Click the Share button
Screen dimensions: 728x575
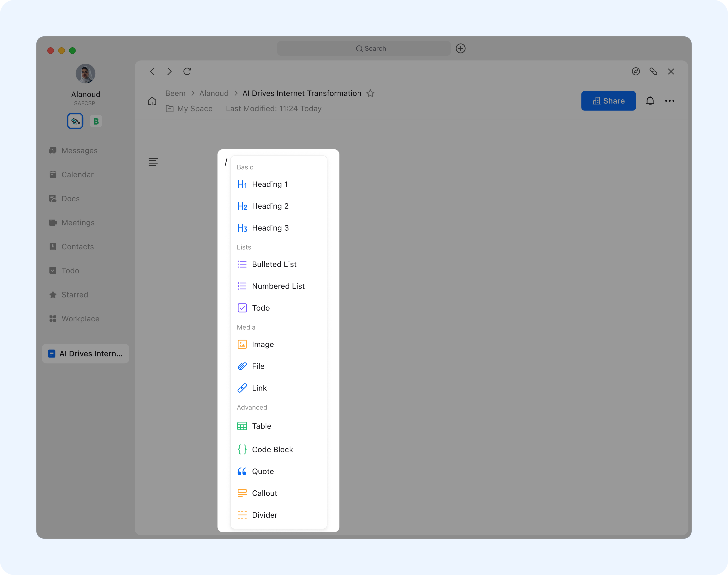click(608, 101)
